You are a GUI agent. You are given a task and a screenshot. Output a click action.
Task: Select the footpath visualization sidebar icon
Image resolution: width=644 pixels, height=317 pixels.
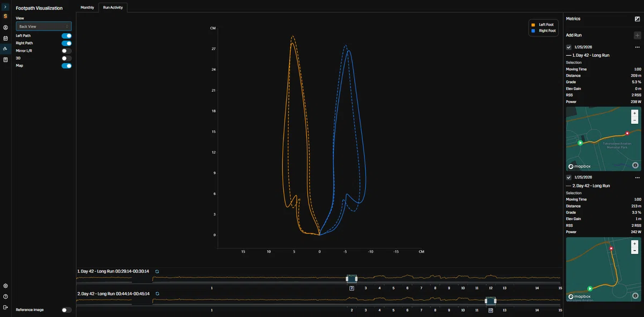pyautogui.click(x=5, y=49)
